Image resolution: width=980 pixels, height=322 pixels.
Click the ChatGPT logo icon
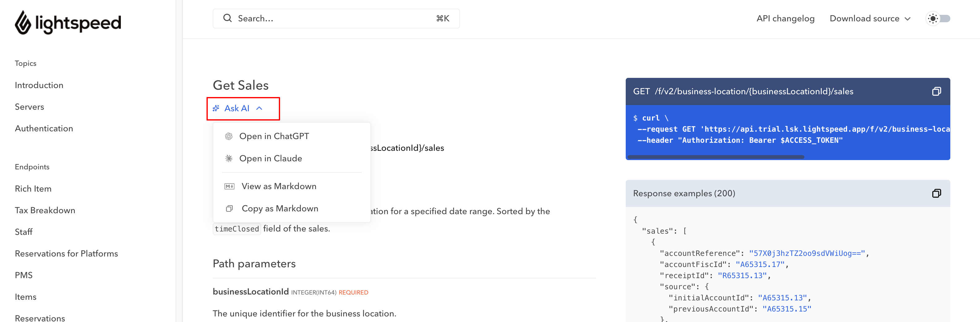229,136
